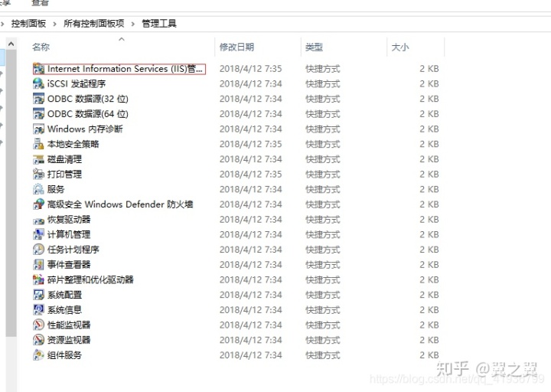Viewport: 551px width, 392px height.
Task: Select the file name 任务计划程序
Action: click(73, 250)
